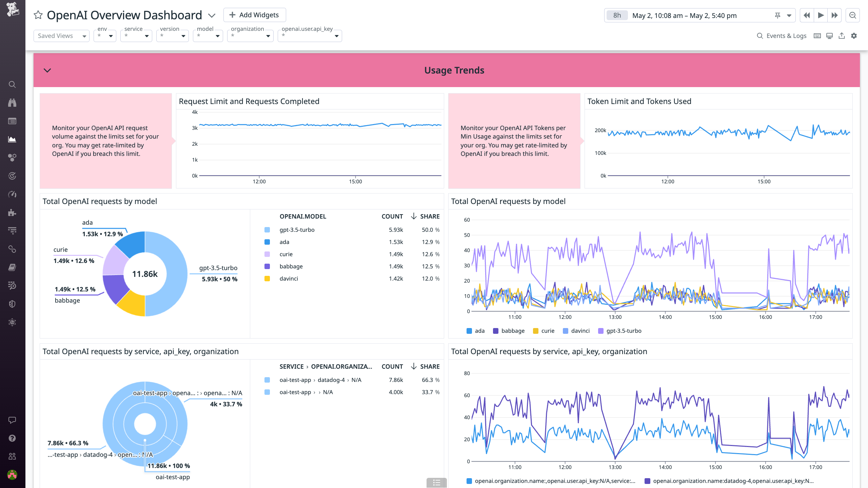Click the Add Widgets button
Screen dimensions: 868x488
[254, 15]
